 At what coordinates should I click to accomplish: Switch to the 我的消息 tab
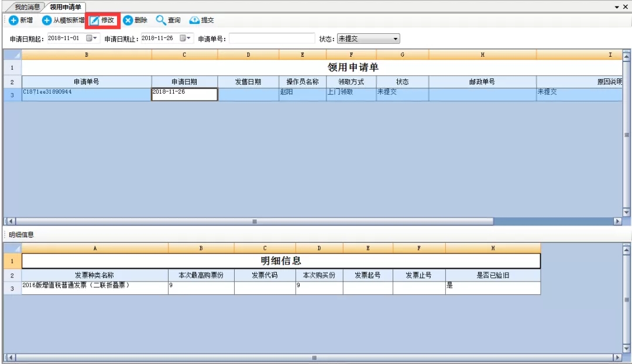[x=27, y=7]
